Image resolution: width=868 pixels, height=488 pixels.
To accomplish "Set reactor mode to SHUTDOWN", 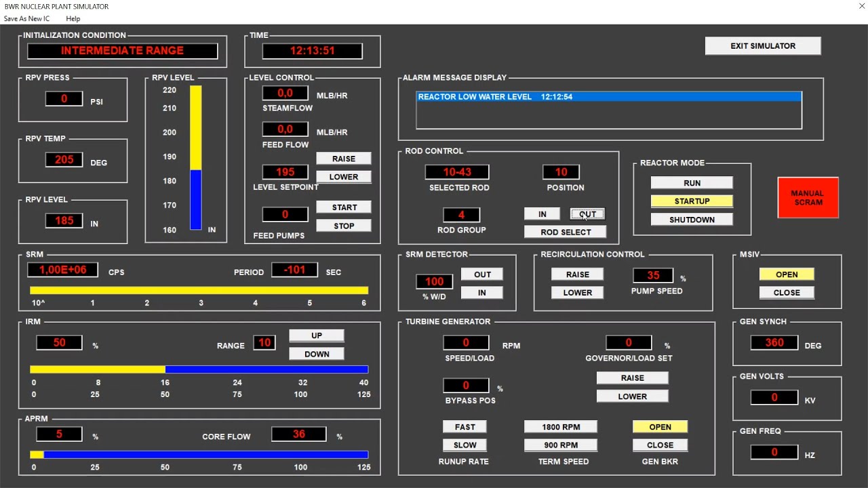I will (x=692, y=220).
